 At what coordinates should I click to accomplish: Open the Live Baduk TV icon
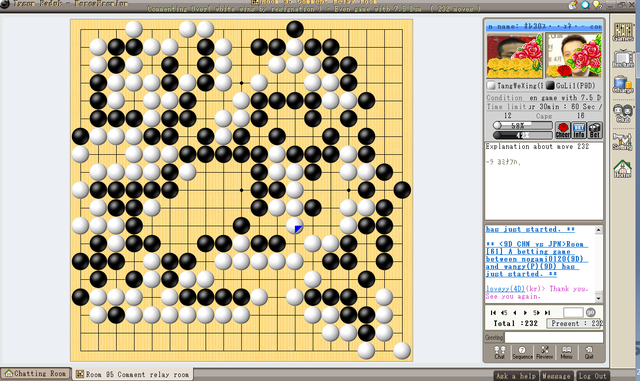point(623,59)
